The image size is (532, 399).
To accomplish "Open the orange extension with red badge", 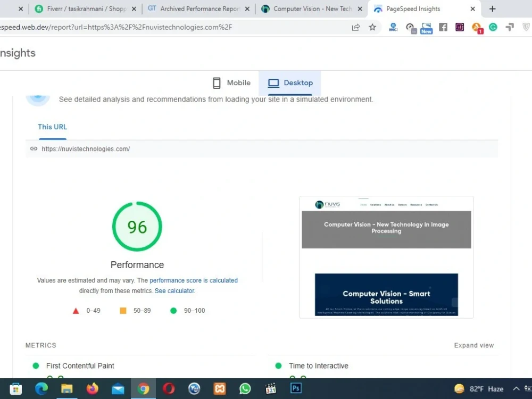I will click(477, 28).
